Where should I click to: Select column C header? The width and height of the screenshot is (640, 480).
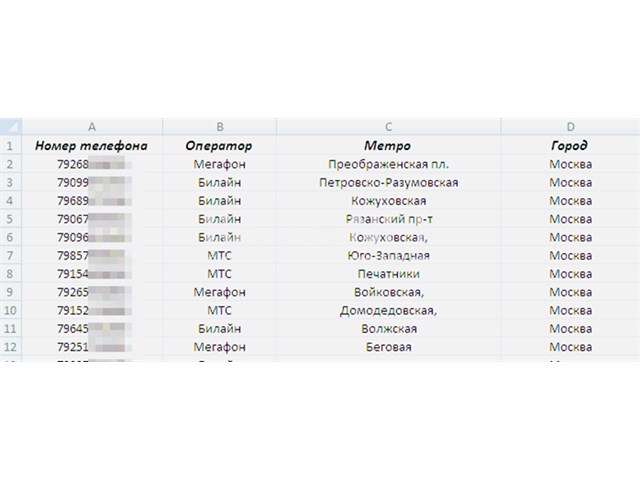[x=389, y=127]
